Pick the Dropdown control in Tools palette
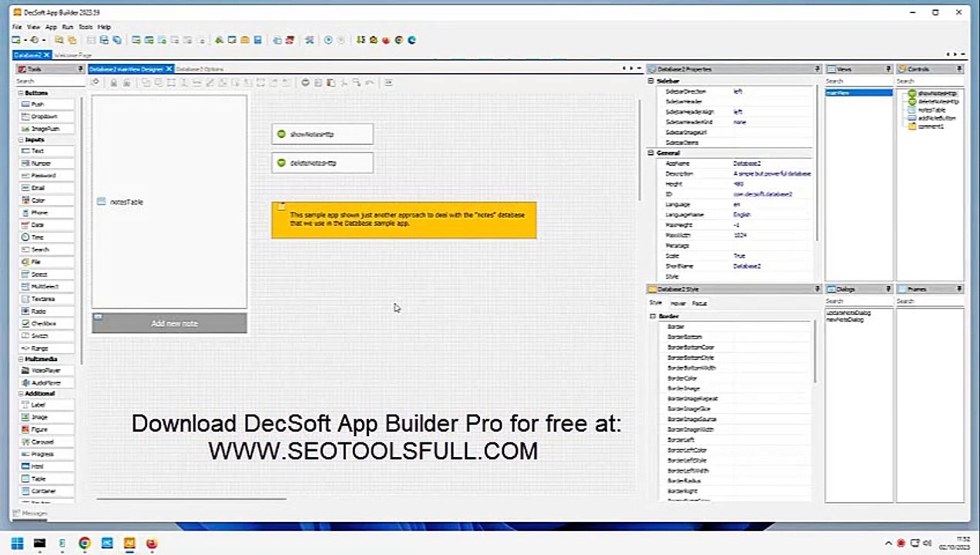Viewport: 980px width, 555px height. click(x=48, y=116)
